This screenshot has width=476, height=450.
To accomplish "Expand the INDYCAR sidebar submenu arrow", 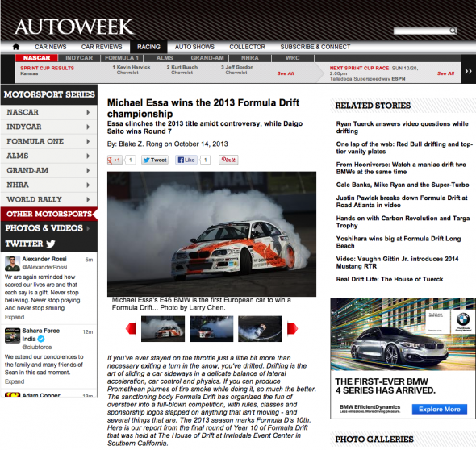I will (88, 127).
